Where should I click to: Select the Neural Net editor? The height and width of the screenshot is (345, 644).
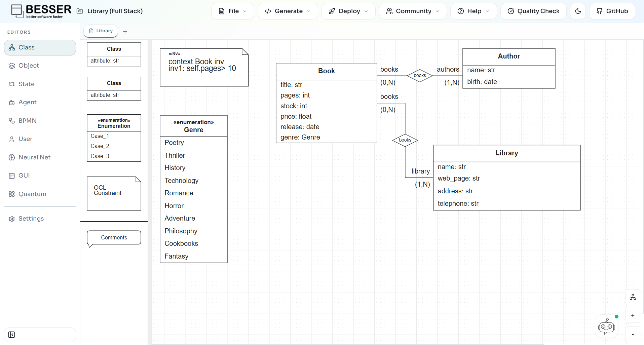40,157
